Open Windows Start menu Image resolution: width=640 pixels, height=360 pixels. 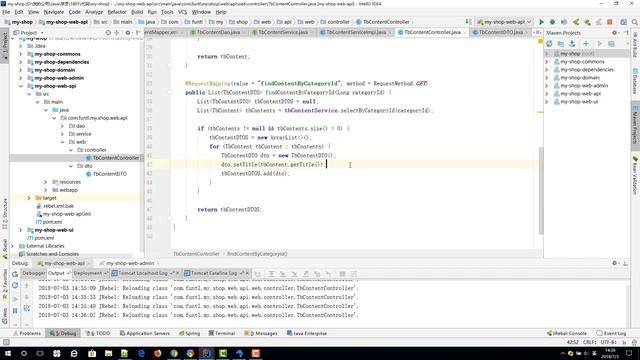[x=7, y=353]
